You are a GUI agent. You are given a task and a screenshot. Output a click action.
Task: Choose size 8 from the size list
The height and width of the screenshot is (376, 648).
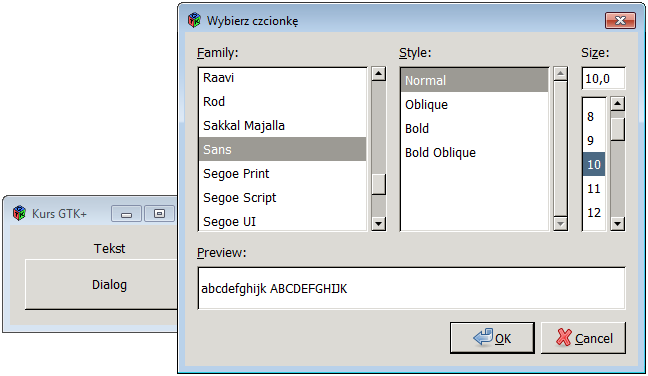tap(594, 117)
